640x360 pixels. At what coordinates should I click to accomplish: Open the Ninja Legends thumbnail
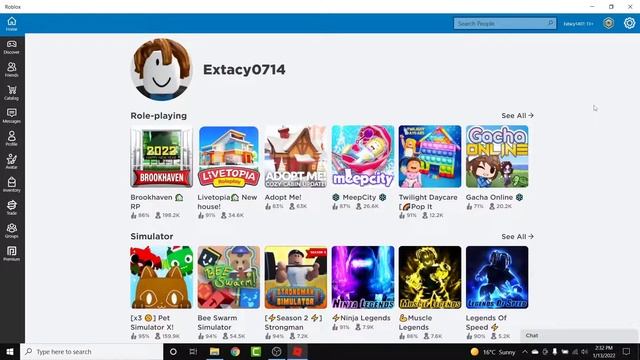click(363, 277)
